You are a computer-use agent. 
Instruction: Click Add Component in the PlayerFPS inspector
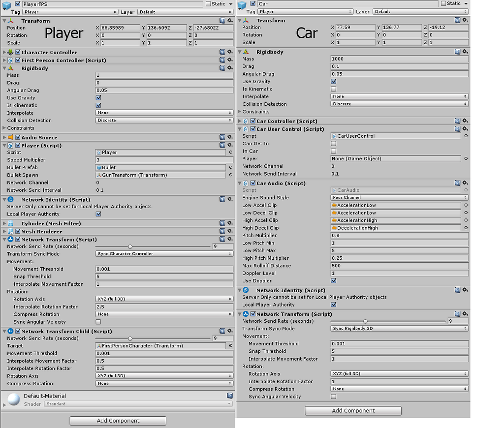[x=118, y=421]
